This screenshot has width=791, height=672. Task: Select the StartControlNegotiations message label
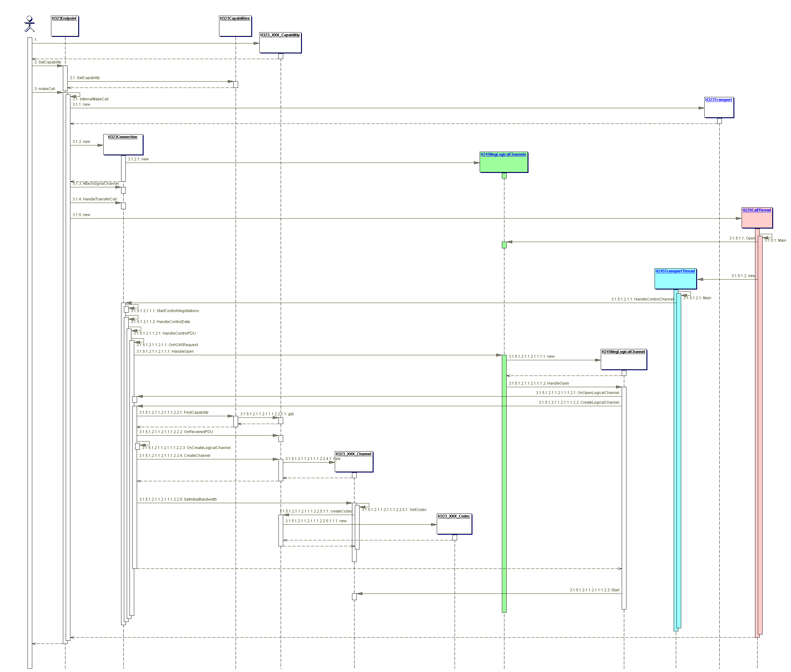[x=165, y=311]
